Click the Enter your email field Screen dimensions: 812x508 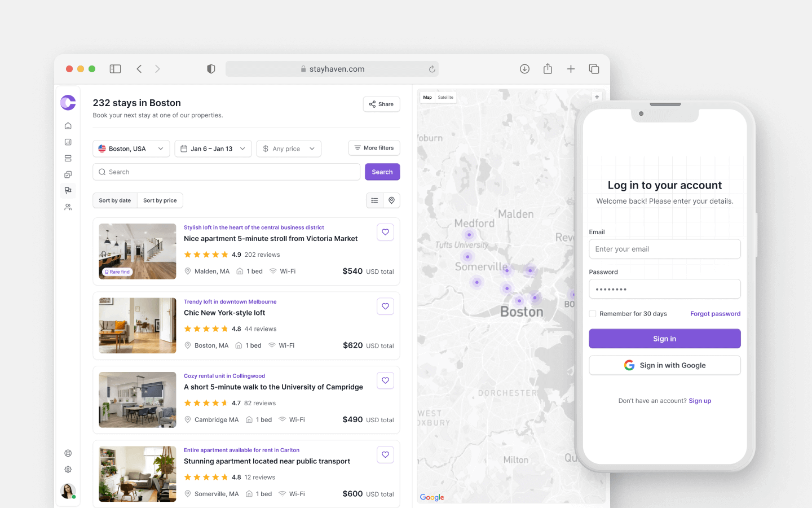(664, 249)
